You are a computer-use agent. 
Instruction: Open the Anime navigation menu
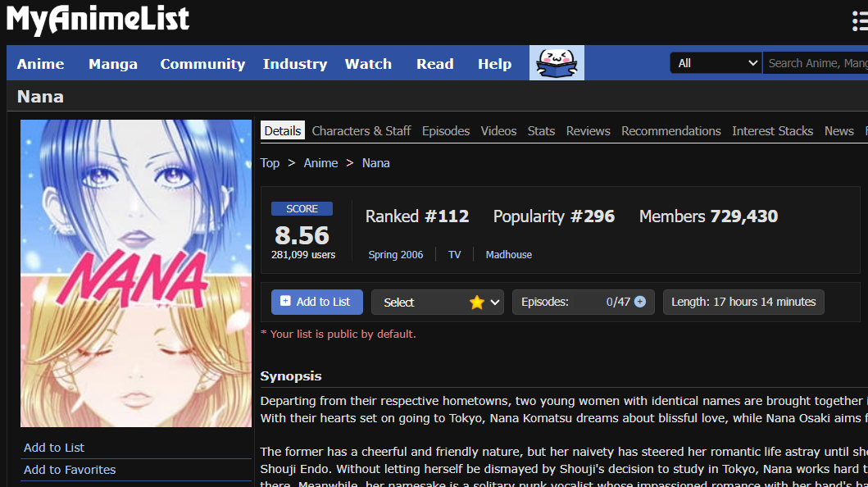point(40,64)
